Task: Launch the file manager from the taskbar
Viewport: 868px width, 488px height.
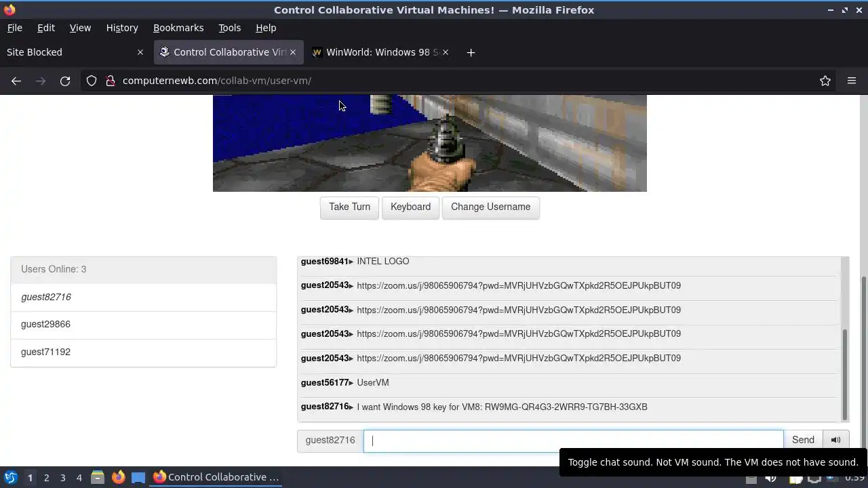Action: pos(98,477)
